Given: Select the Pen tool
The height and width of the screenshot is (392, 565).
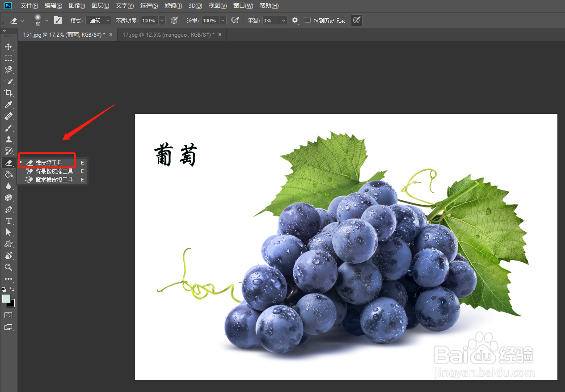Looking at the screenshot, I should 8,209.
